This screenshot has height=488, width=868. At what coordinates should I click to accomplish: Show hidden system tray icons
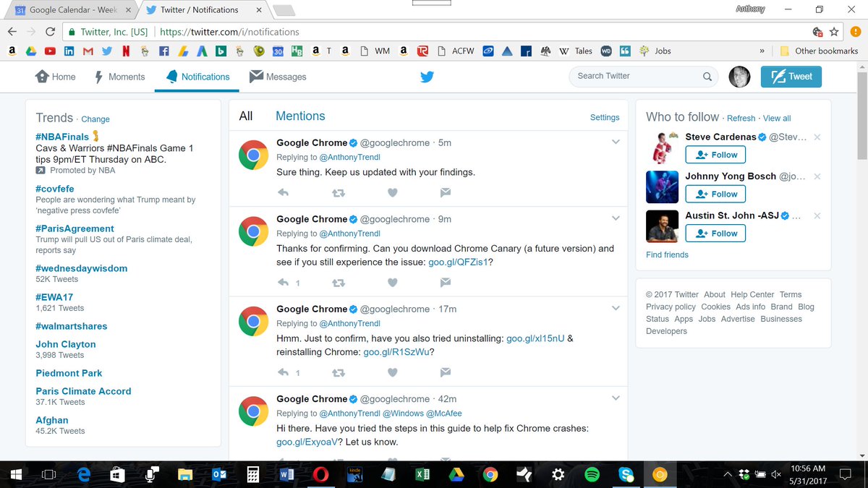[728, 475]
